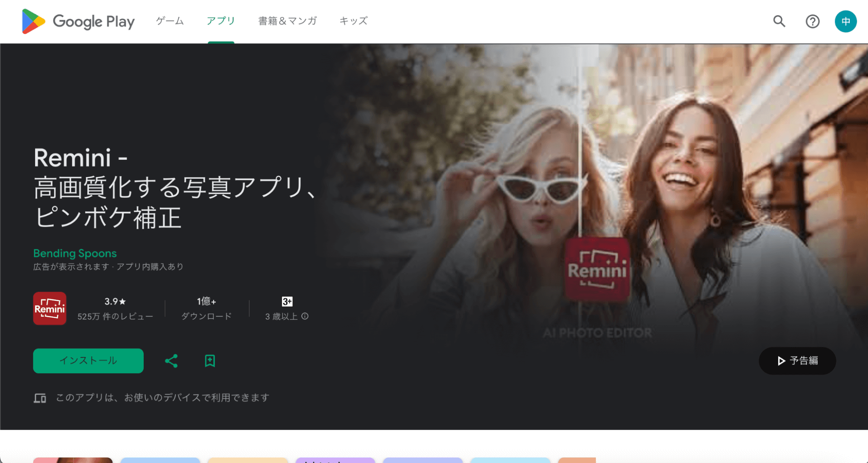868x463 pixels.
Task: Open the account avatar 中
Action: pyautogui.click(x=845, y=21)
